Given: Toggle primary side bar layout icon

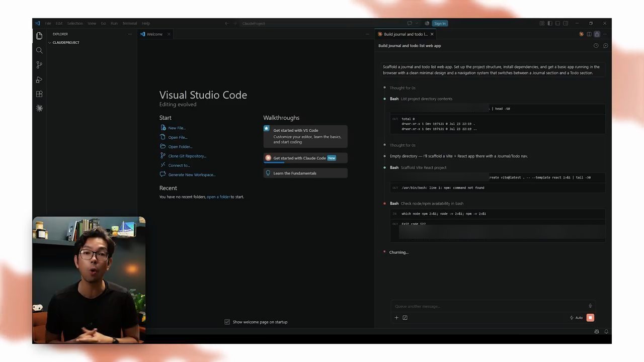Looking at the screenshot, I should point(550,23).
